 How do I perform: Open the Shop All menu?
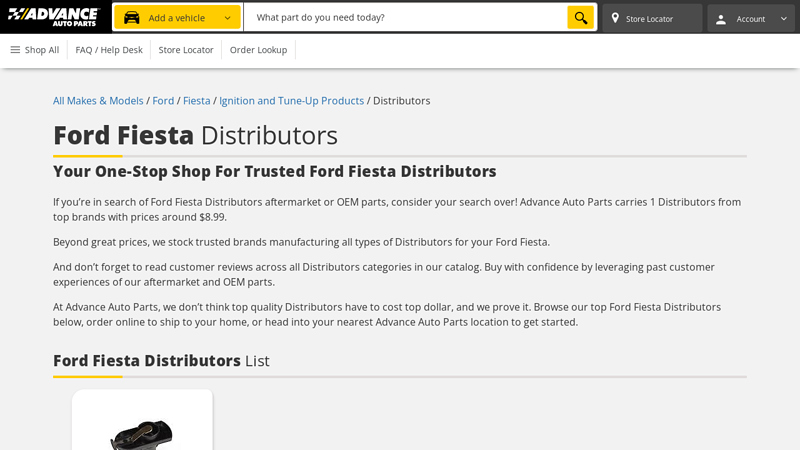click(x=35, y=49)
